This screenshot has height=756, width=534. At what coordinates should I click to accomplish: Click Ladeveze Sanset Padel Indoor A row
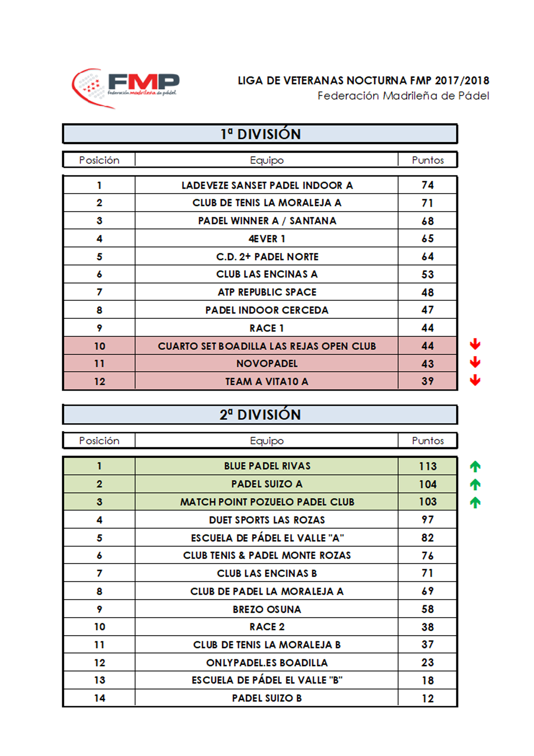[x=260, y=185]
